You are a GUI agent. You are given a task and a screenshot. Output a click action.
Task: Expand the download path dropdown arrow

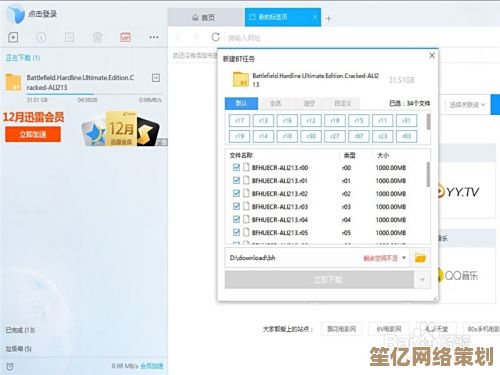tap(404, 258)
